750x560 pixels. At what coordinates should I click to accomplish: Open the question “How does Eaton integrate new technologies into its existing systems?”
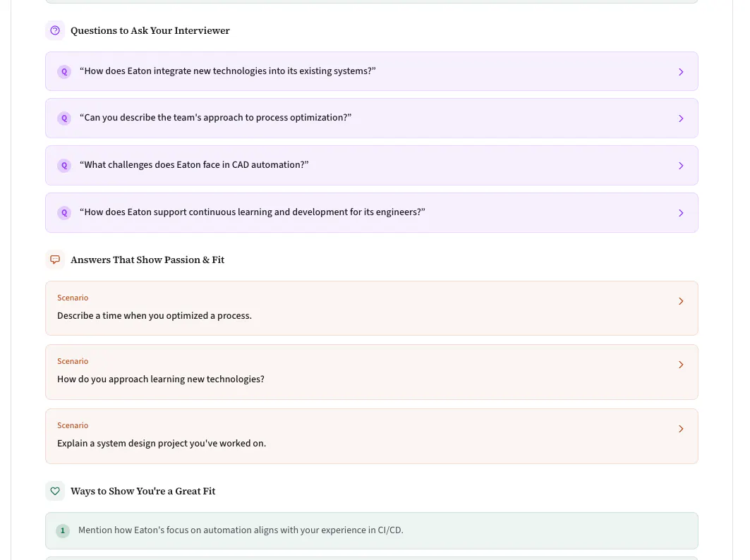pos(372,71)
